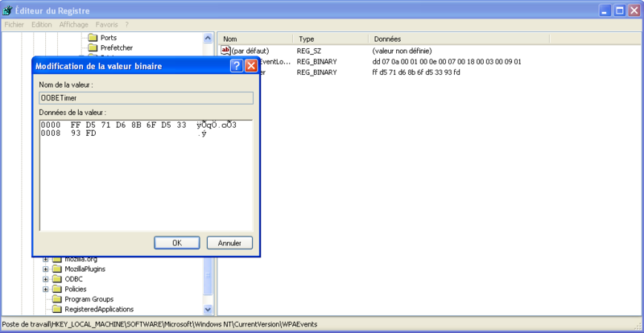Select the MozillaPlugins folder icon

point(56,269)
